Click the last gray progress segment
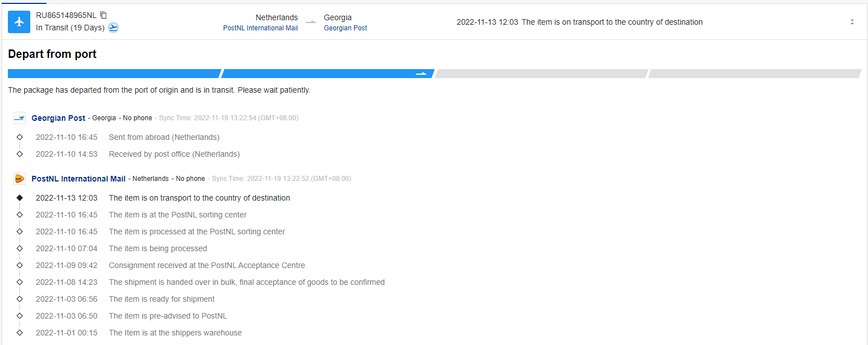The width and height of the screenshot is (868, 345). 754,74
